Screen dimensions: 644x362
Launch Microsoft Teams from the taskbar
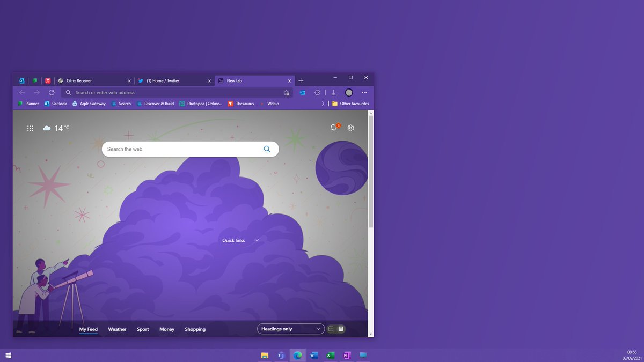[281, 355]
